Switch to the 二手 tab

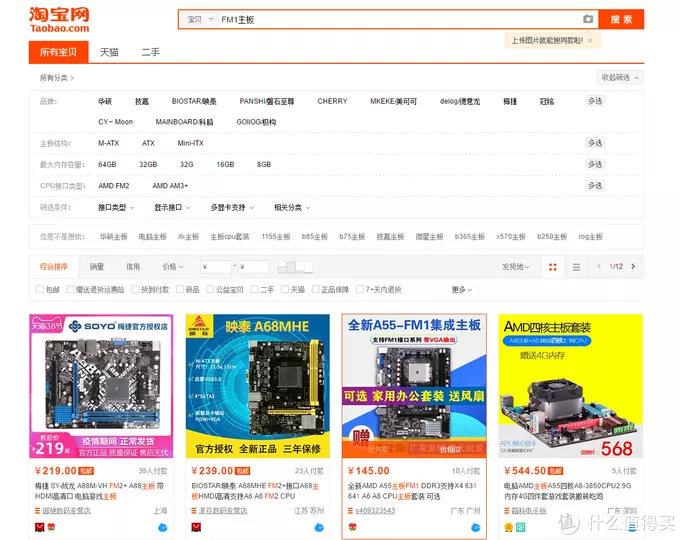pos(150,52)
